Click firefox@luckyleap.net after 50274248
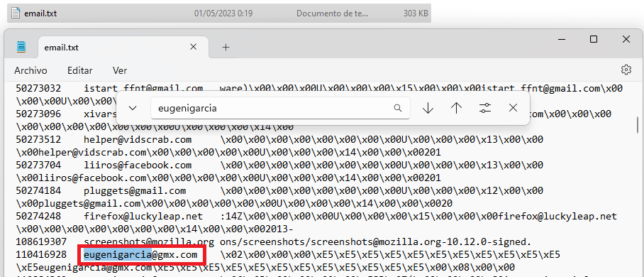Image resolution: width=644 pixels, height=277 pixels. tap(143, 217)
